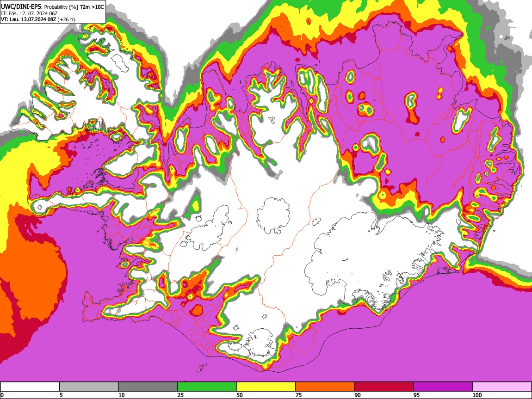This screenshot has width=532, height=399.
Task: Click the light pink 100 legend swatch
Action: click(502, 387)
